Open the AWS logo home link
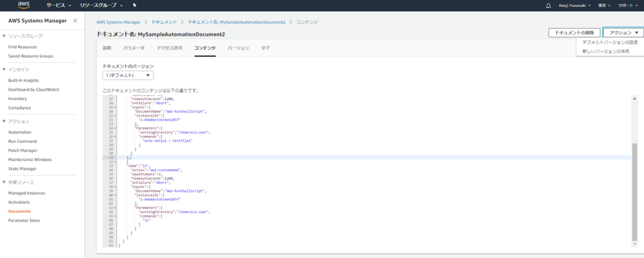The width and height of the screenshot is (644, 258). pyautogui.click(x=23, y=5)
